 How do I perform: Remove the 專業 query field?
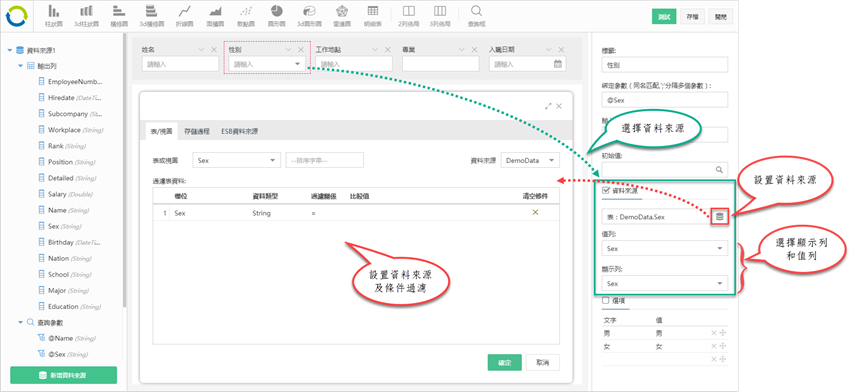474,49
